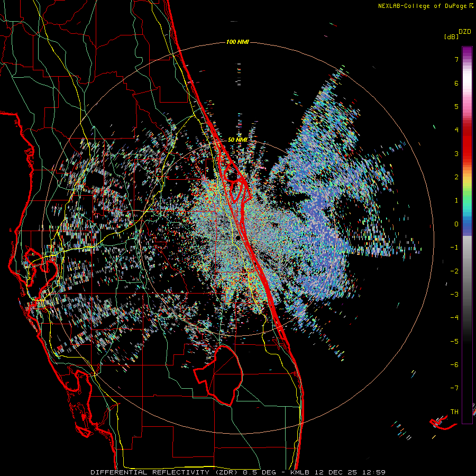Click the 1 dB value on the color scale
476x476 pixels.
(x=456, y=200)
